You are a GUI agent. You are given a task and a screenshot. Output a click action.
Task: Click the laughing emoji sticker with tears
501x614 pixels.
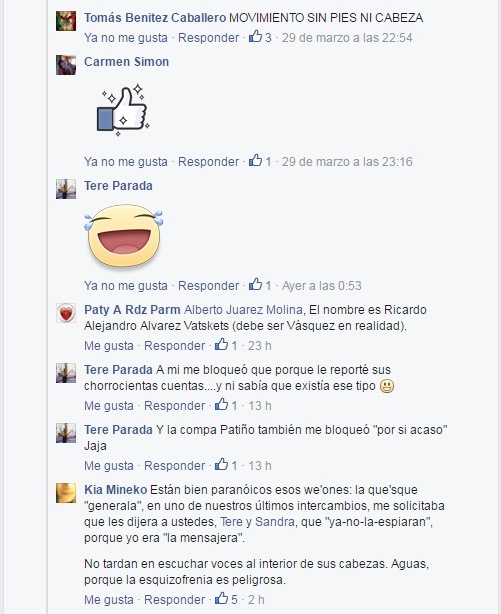click(123, 236)
